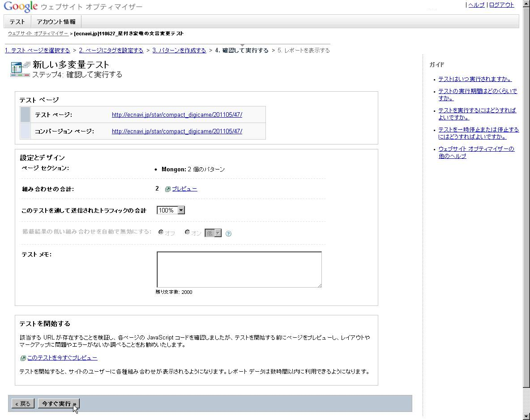Click the icon beside このテストを今すぐプレビュー

(x=23, y=358)
